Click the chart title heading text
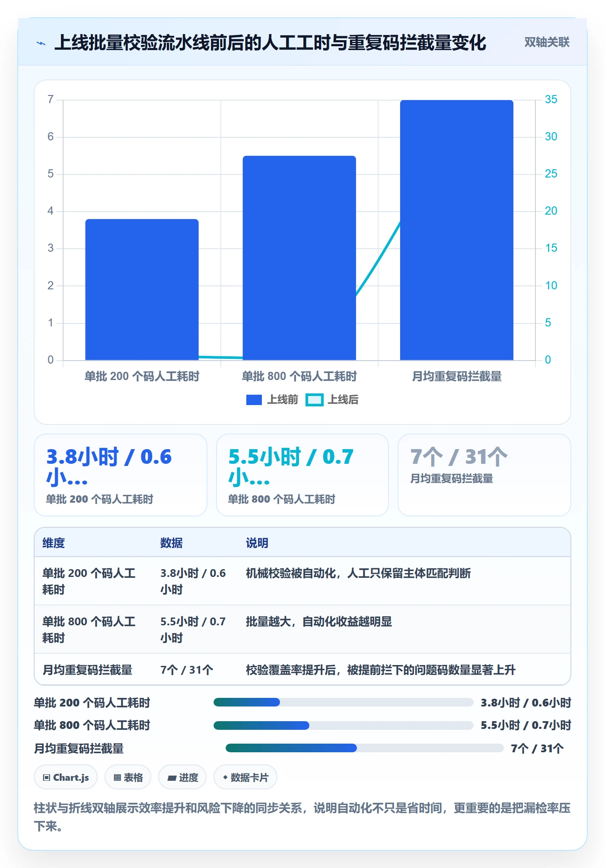 coord(270,43)
